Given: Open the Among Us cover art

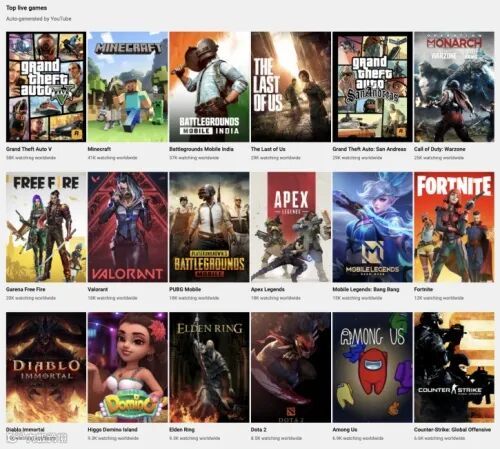Looking at the screenshot, I should point(373,367).
